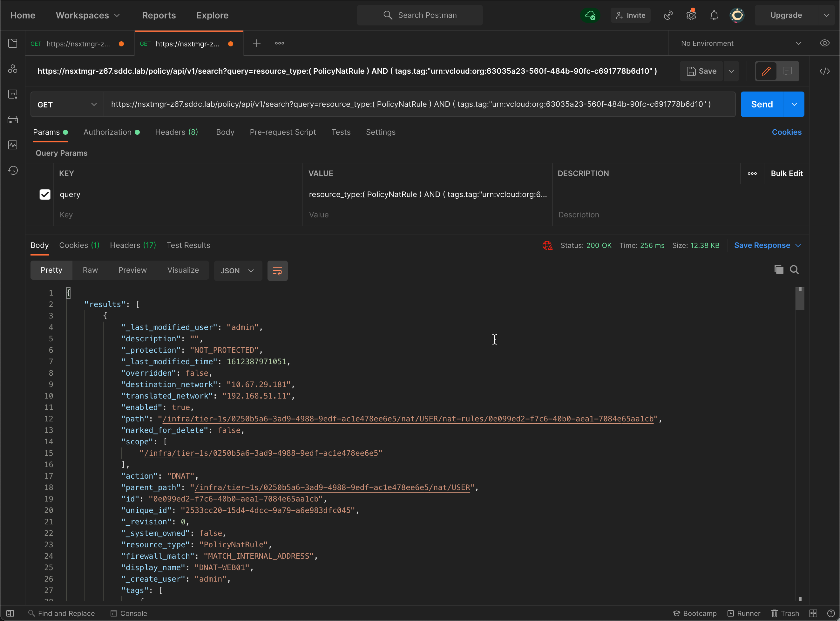Open the No Environment selector
Viewport: 840px width, 621px height.
click(x=741, y=43)
